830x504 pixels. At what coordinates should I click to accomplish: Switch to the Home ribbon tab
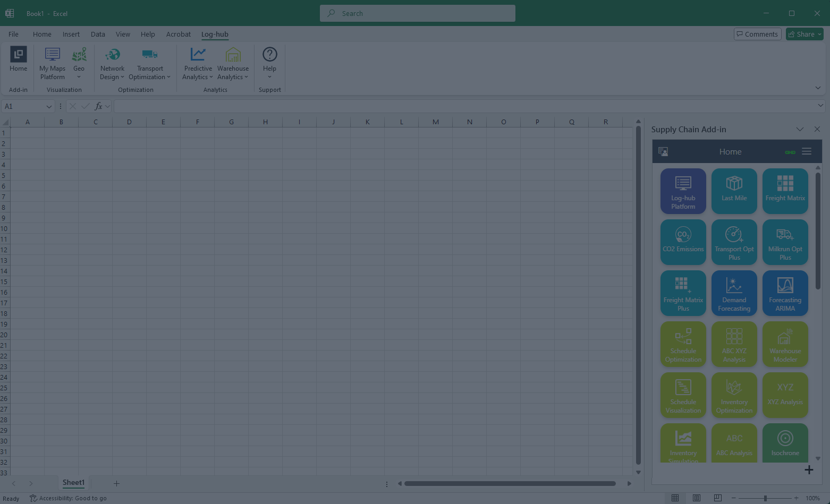tap(42, 34)
